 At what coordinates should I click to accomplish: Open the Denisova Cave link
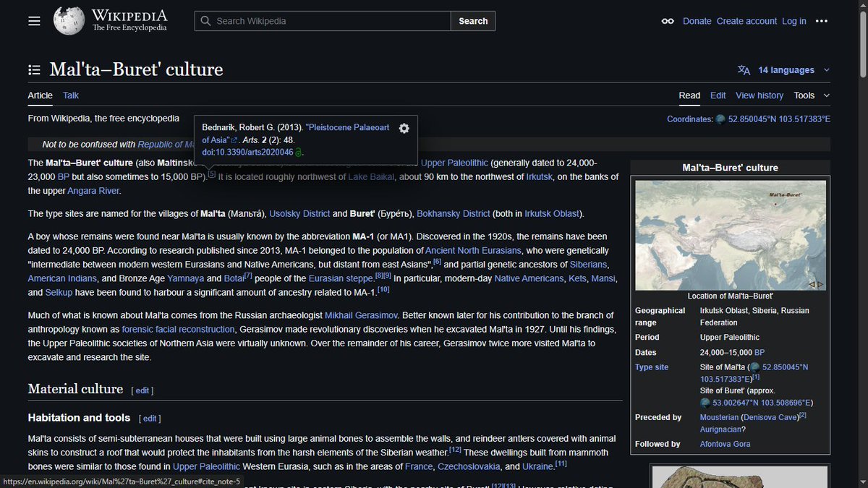(x=770, y=417)
